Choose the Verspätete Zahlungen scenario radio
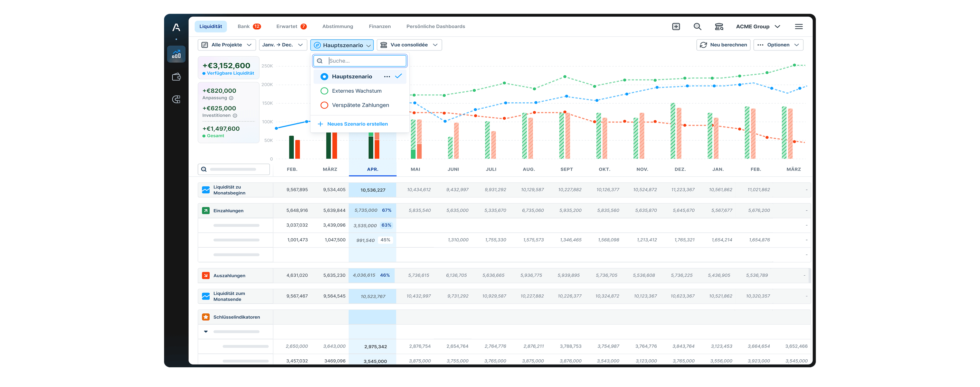 (x=324, y=105)
